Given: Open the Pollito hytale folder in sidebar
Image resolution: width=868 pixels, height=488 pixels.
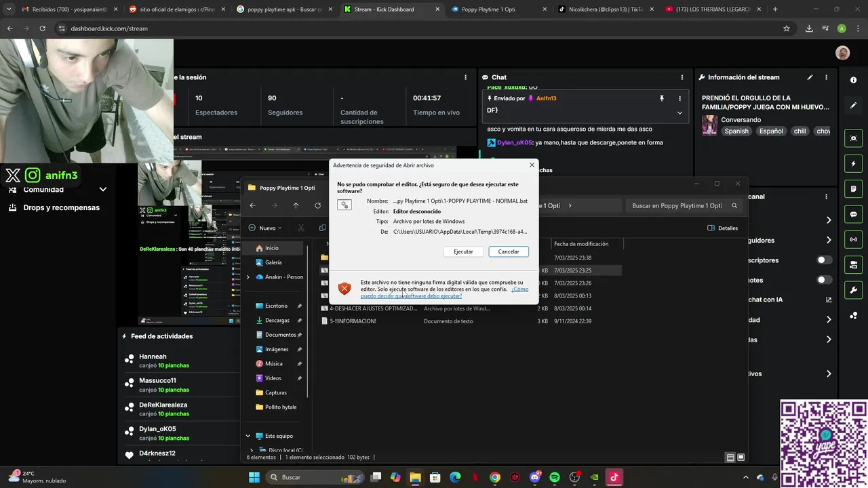Looking at the screenshot, I should pyautogui.click(x=280, y=407).
